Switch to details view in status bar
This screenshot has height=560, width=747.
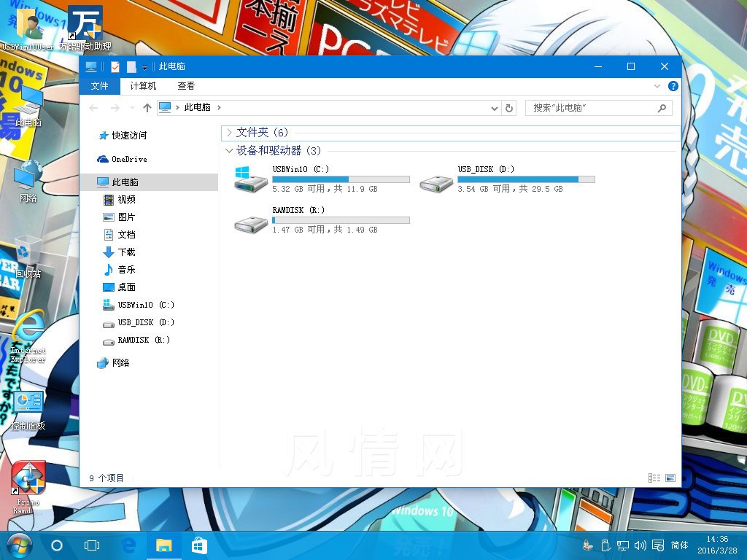pyautogui.click(x=654, y=478)
